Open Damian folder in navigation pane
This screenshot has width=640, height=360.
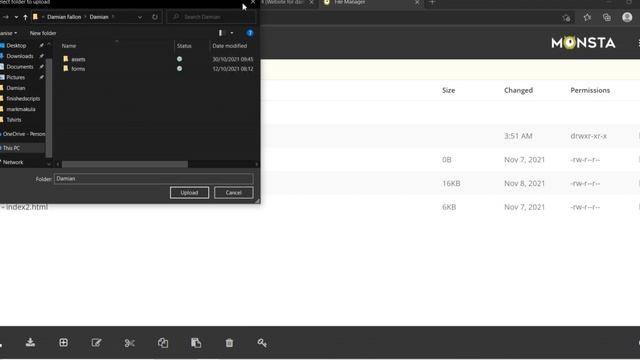coord(16,88)
